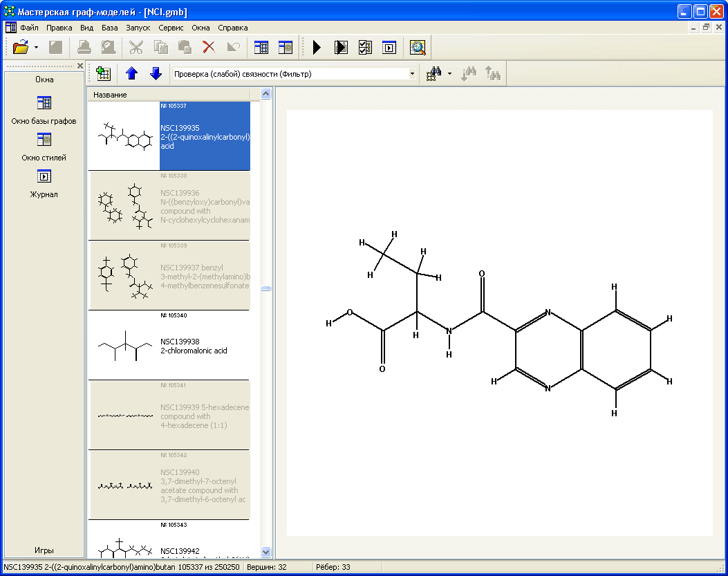Delete with the red X icon
Image resolution: width=728 pixels, height=576 pixels.
(209, 47)
